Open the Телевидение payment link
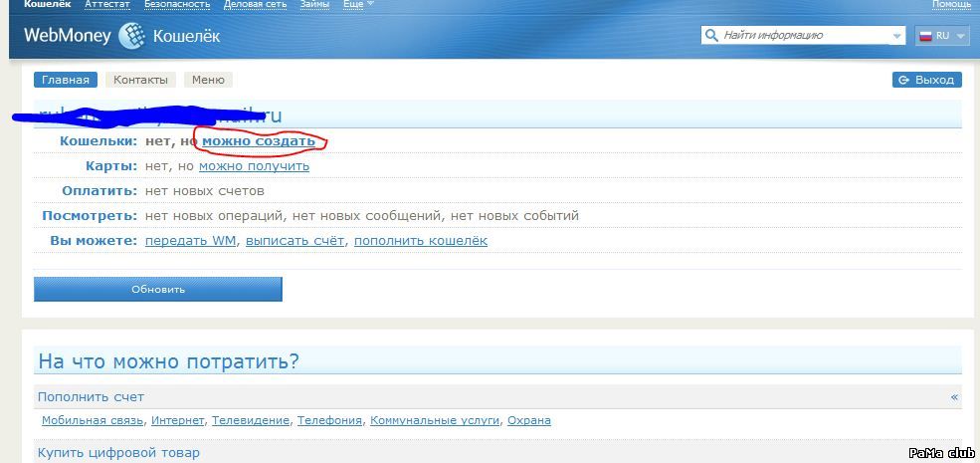The width and height of the screenshot is (980, 463). [x=251, y=420]
